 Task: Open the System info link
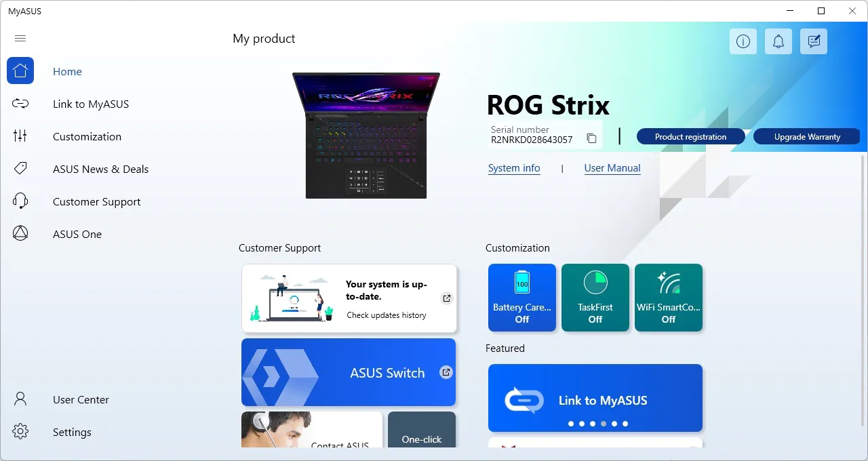tap(514, 168)
